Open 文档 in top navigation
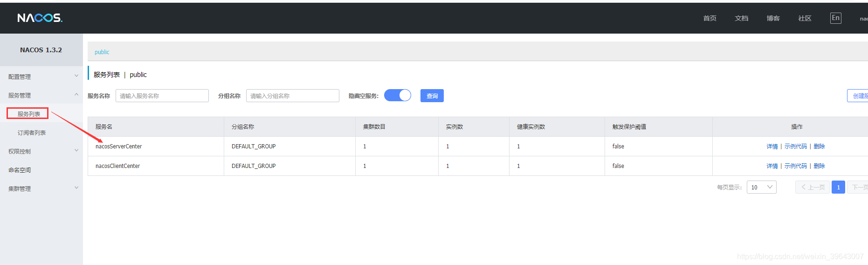Image resolution: width=868 pixels, height=265 pixels. [742, 18]
